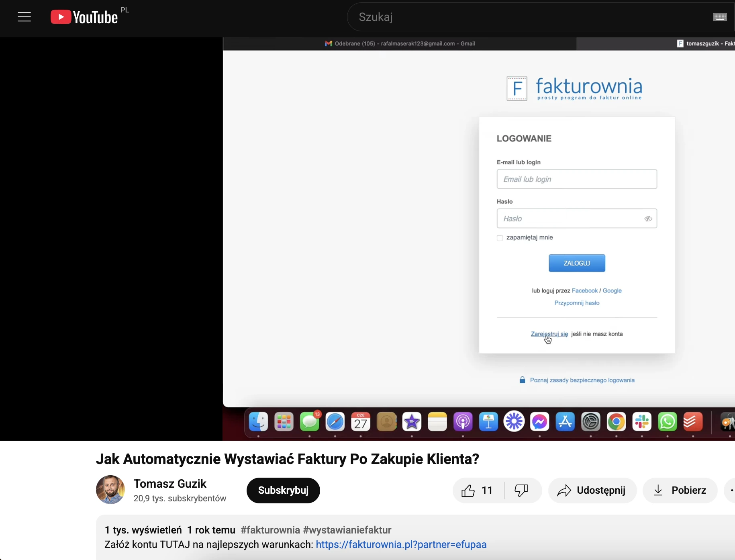
Task: Dislike the video with thumbs down
Action: coord(521,491)
